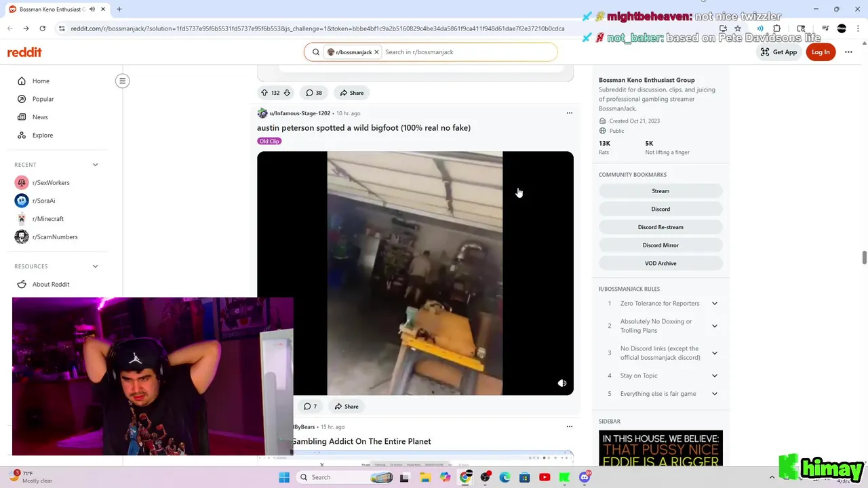The width and height of the screenshot is (868, 488).
Task: Open r/SexWorkers from recent list
Action: coord(51,183)
